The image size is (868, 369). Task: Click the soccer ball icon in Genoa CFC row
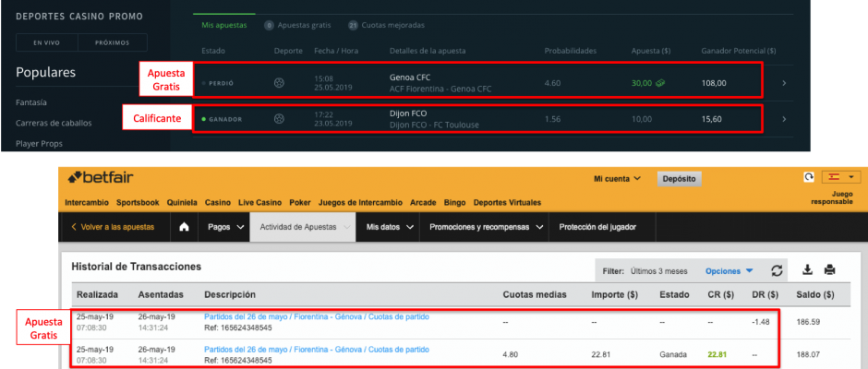pyautogui.click(x=280, y=83)
